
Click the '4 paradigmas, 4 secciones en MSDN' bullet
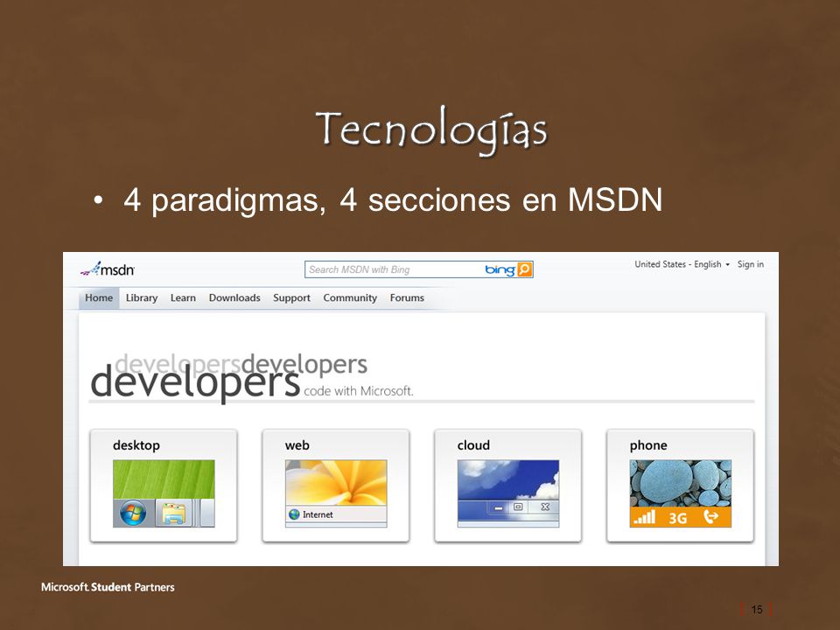(x=393, y=199)
